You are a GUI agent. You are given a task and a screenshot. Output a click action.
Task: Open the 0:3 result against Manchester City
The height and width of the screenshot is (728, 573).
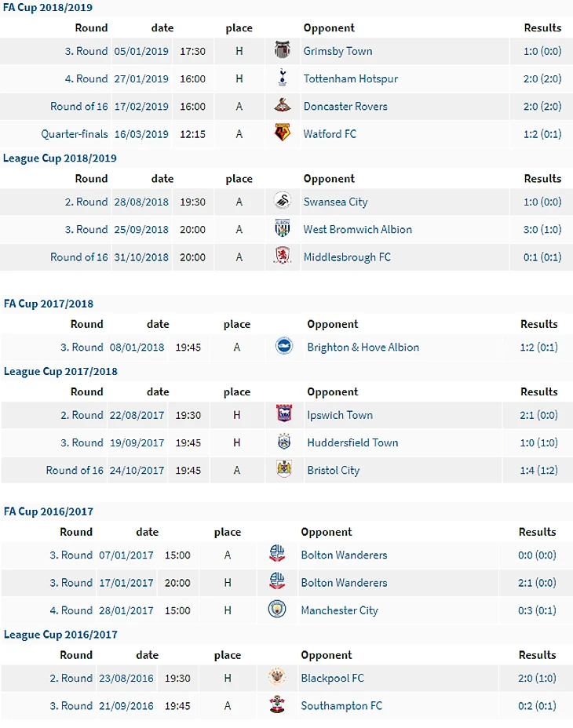(x=537, y=610)
